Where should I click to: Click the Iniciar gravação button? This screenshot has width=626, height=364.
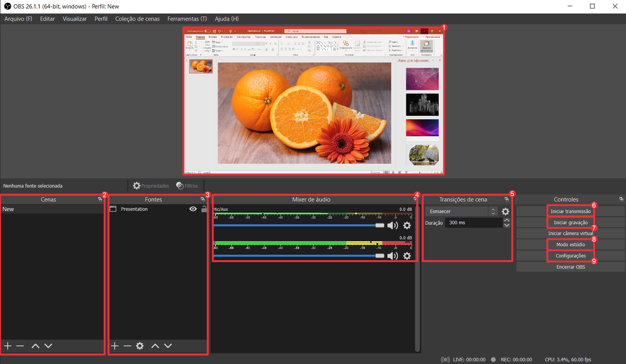point(570,223)
